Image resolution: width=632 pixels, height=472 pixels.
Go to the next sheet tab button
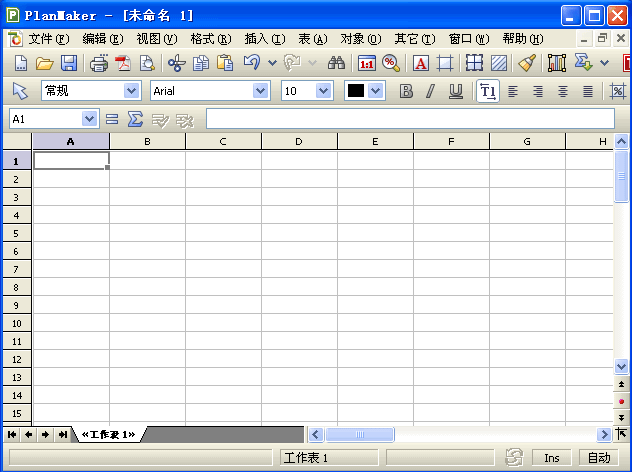(46, 435)
